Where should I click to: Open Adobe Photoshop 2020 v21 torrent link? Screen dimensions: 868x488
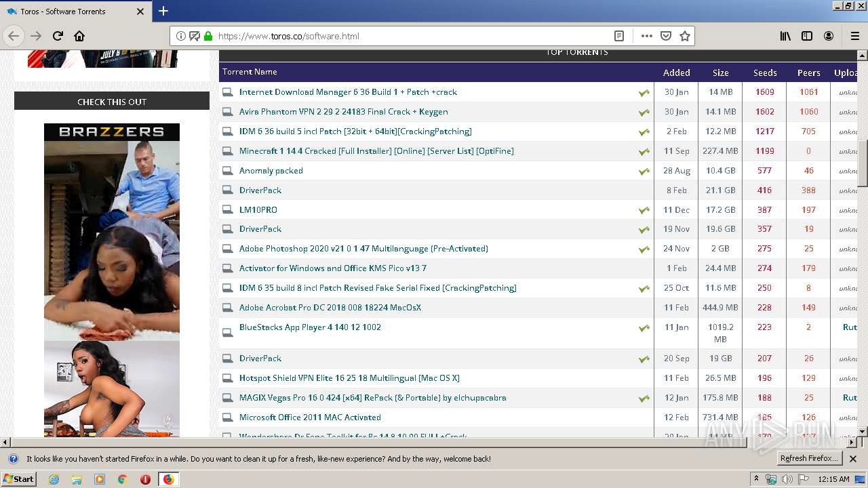[363, 249]
